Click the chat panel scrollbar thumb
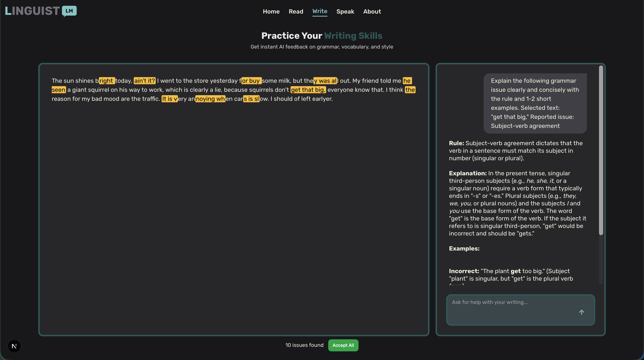Image resolution: width=644 pixels, height=360 pixels. [x=601, y=150]
